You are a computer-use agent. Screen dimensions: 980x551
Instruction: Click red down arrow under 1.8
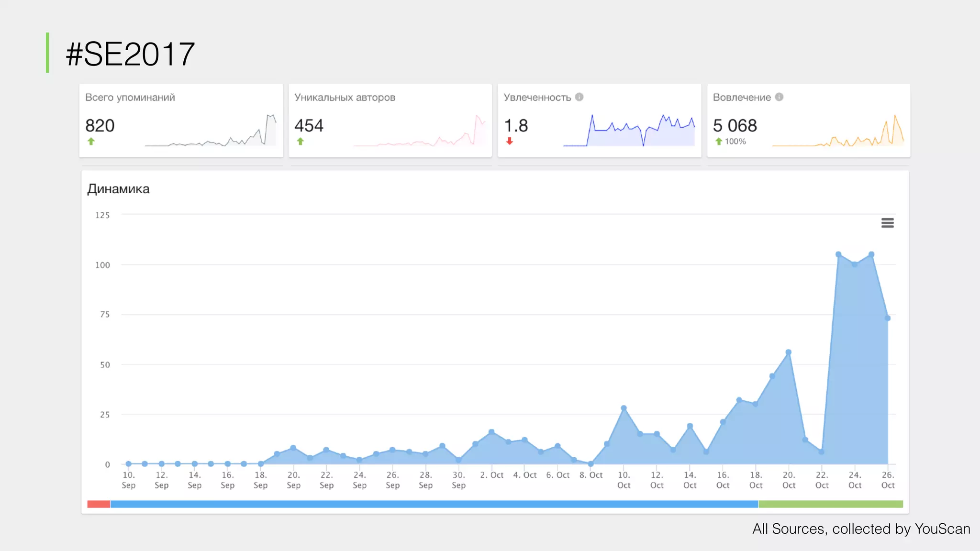510,141
